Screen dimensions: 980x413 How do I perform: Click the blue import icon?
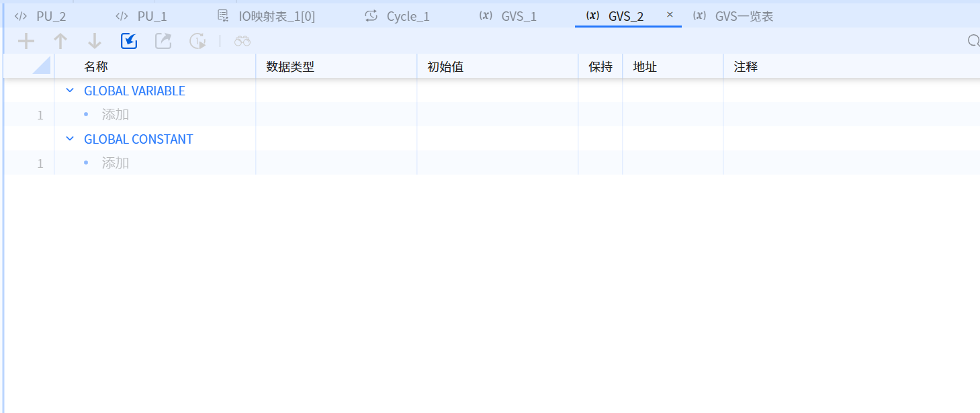pos(129,42)
